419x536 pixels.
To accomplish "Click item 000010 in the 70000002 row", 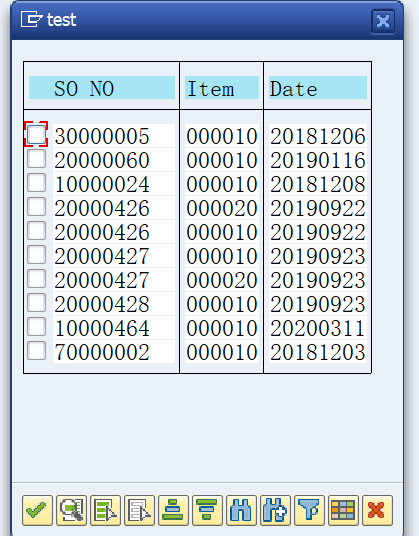I will [222, 352].
